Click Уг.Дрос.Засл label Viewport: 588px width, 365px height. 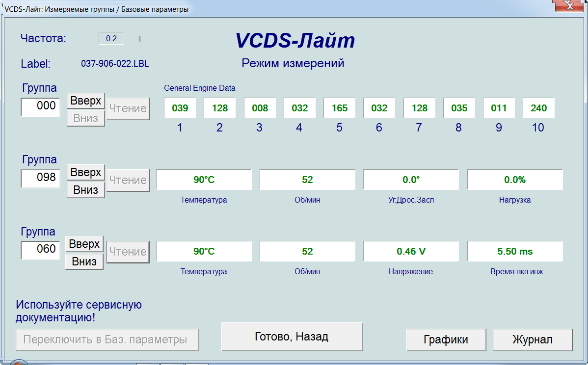pos(411,200)
